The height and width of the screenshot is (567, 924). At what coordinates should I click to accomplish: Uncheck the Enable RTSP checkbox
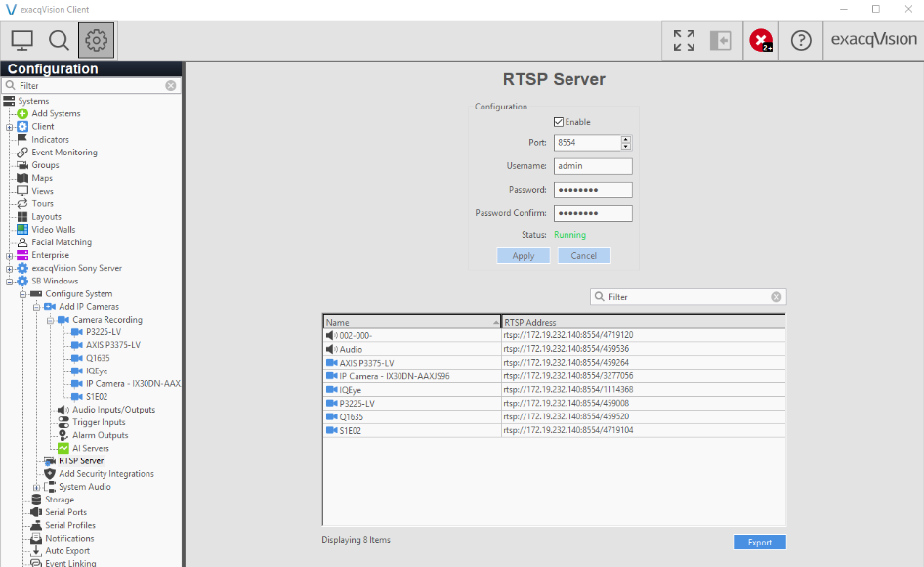coord(559,122)
